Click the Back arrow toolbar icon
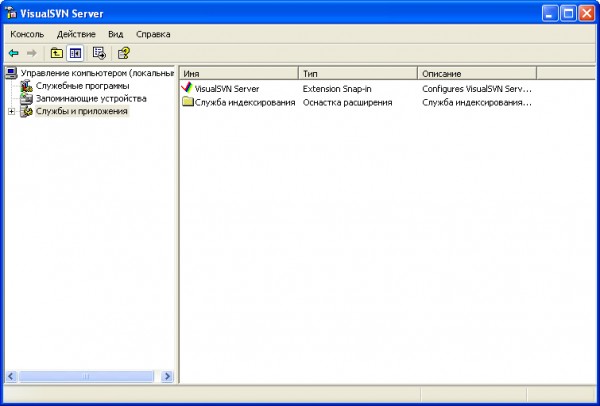The width and height of the screenshot is (600, 406). point(13,53)
